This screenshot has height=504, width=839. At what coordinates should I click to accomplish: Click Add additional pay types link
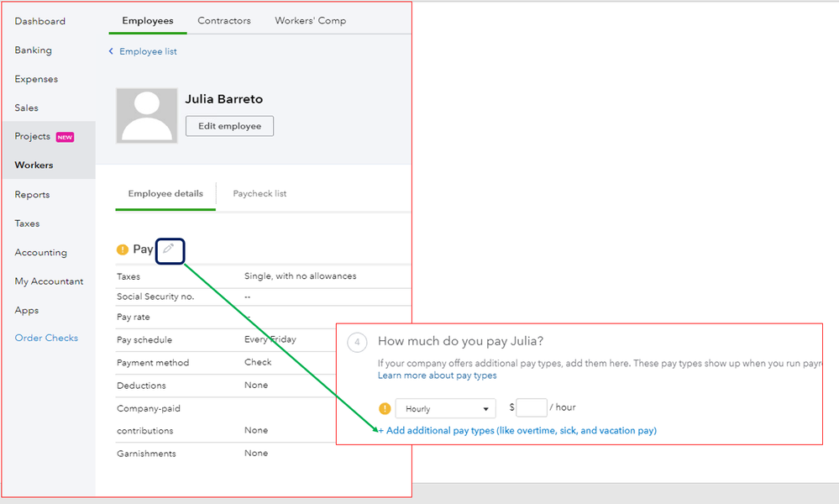click(x=517, y=431)
